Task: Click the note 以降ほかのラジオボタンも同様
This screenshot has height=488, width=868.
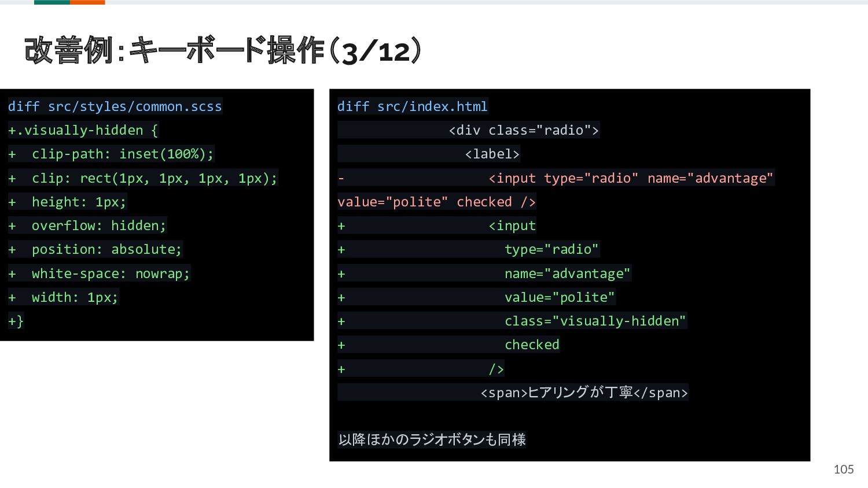Action: click(x=432, y=439)
